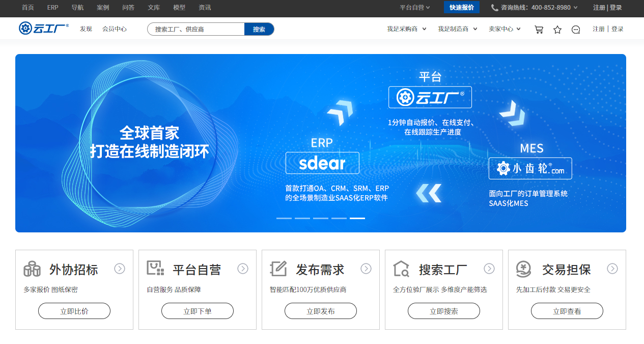Open the 会员中心 link
Screen dimensions: 644x344
point(115,29)
